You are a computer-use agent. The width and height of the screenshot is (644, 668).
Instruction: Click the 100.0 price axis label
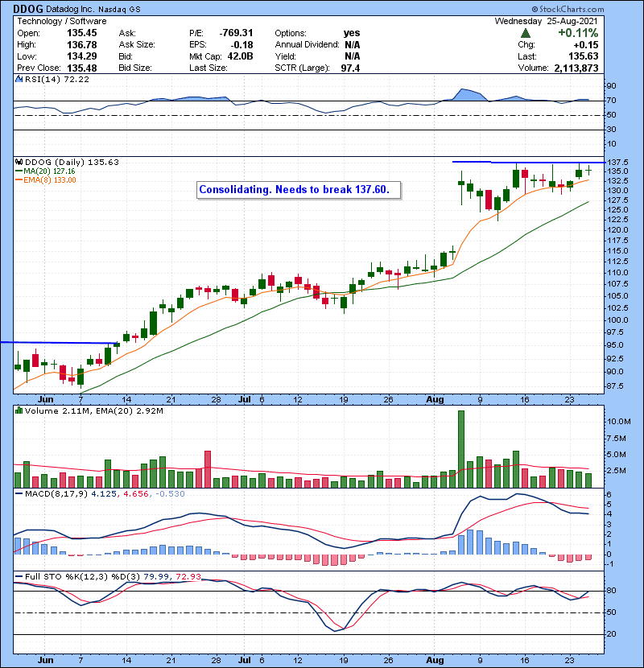617,320
